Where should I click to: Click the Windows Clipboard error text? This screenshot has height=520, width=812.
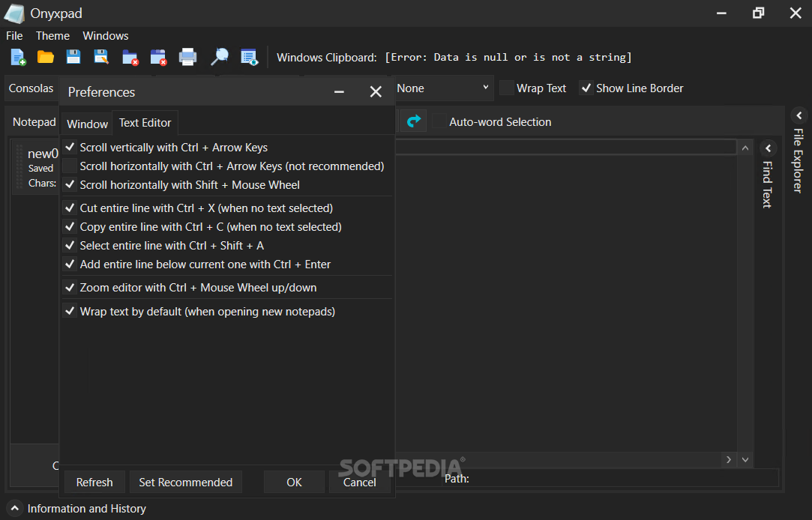point(508,58)
